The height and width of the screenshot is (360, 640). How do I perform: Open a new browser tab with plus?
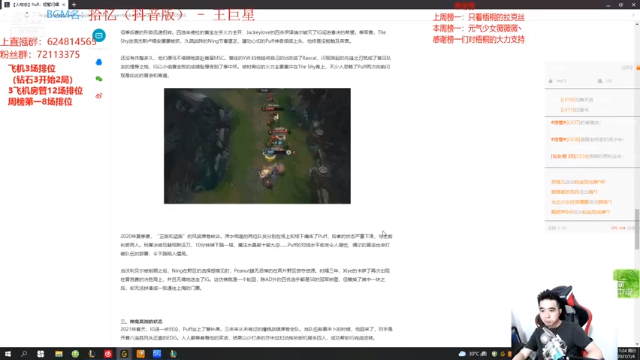point(74,4)
